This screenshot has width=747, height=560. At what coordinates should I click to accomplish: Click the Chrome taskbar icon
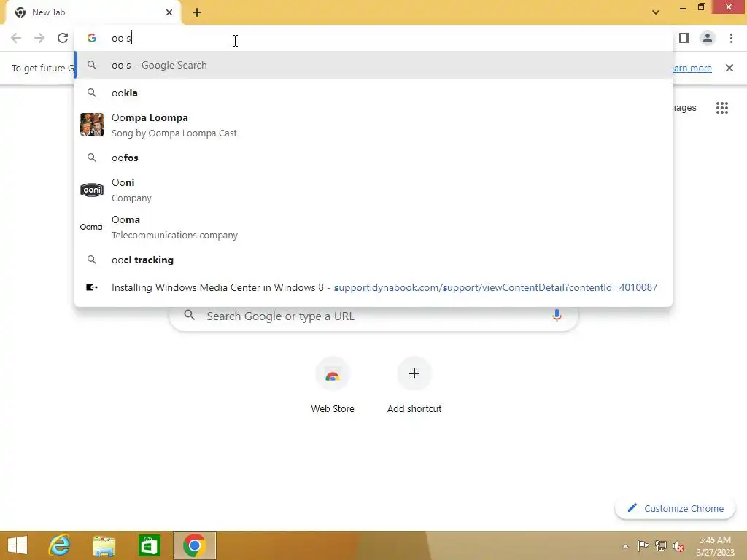click(194, 545)
